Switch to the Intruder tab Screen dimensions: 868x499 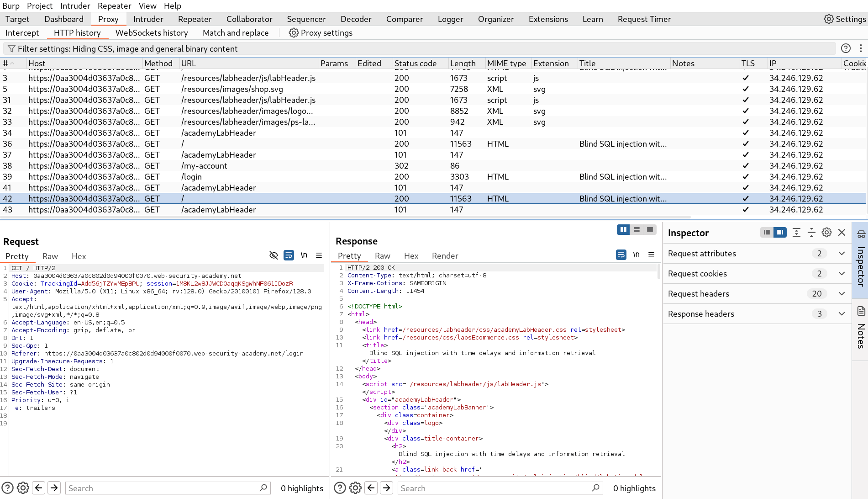pos(148,19)
